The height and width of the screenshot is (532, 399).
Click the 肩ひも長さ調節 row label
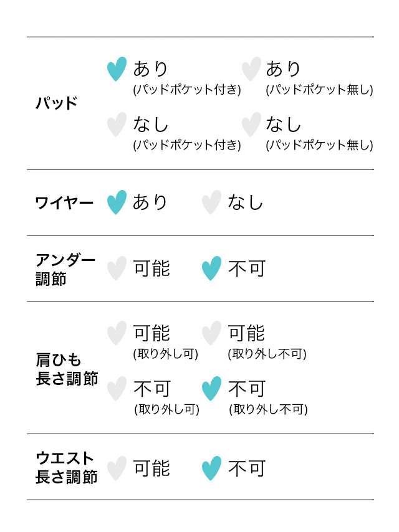[67, 369]
